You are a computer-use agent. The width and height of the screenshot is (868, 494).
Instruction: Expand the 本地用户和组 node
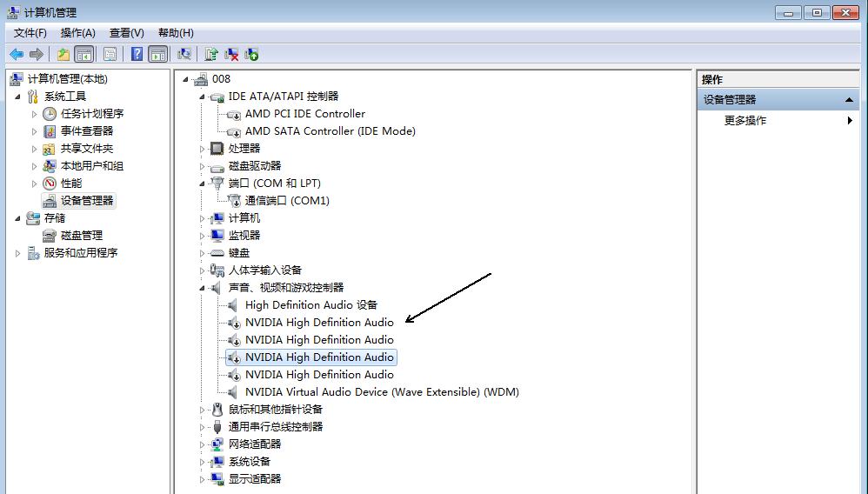click(x=34, y=166)
